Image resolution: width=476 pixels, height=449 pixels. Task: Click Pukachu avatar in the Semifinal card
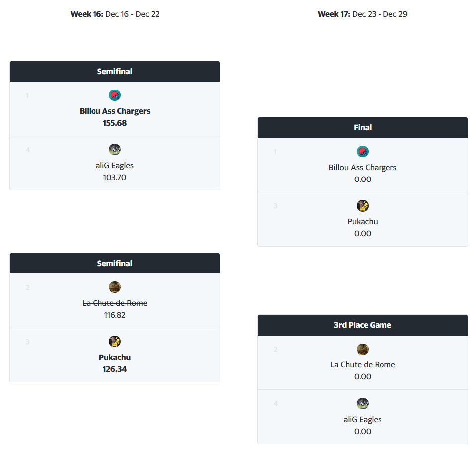(x=115, y=342)
